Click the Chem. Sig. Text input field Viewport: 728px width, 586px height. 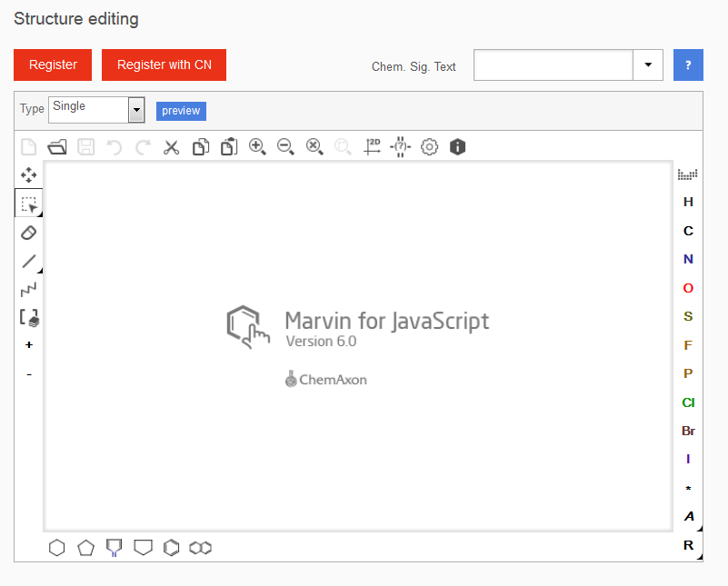pos(553,65)
